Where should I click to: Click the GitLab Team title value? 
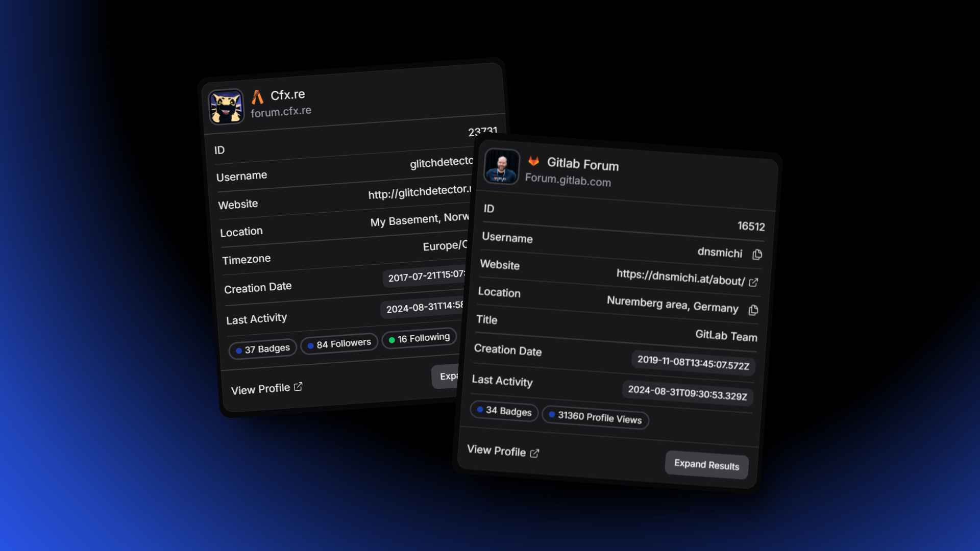[x=726, y=336]
